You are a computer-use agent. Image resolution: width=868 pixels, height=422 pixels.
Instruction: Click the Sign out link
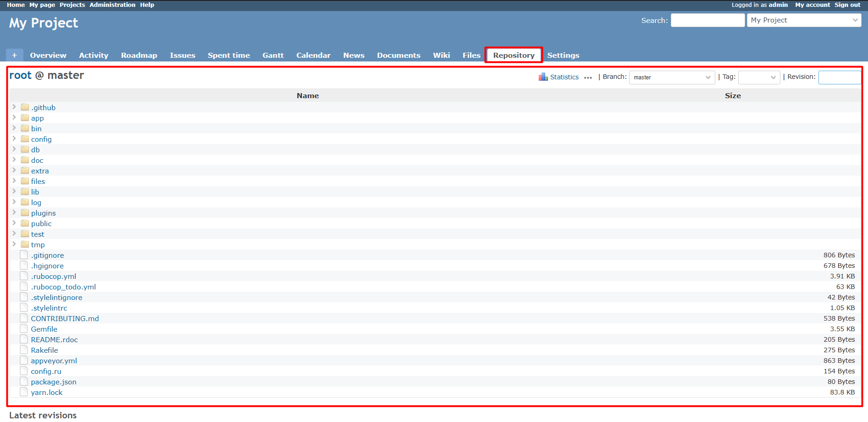[x=847, y=5]
